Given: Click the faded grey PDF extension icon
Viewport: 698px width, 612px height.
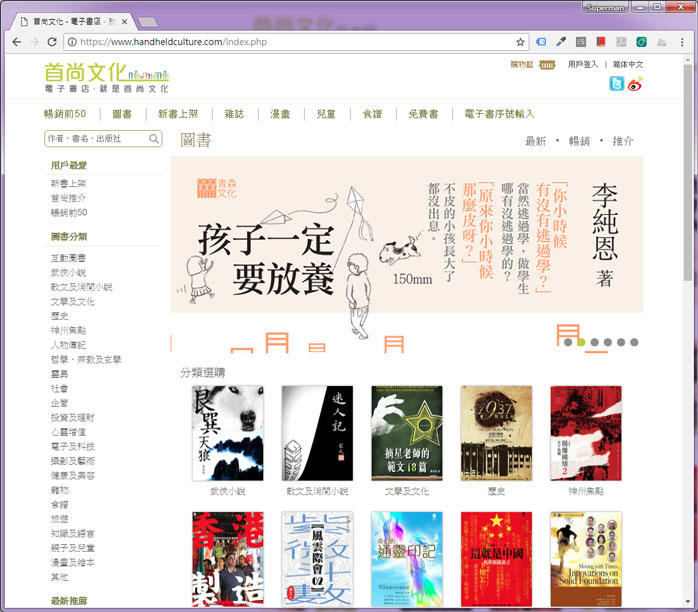Looking at the screenshot, I should (621, 42).
